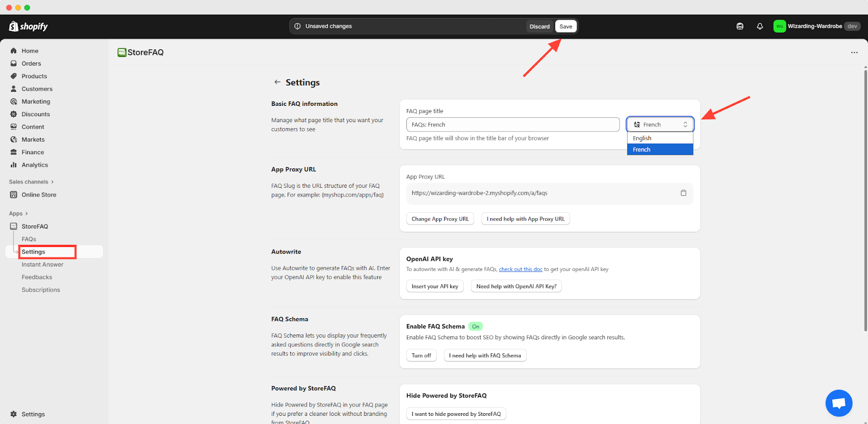Discard the unsaved changes
The height and width of the screenshot is (424, 868).
coord(539,26)
